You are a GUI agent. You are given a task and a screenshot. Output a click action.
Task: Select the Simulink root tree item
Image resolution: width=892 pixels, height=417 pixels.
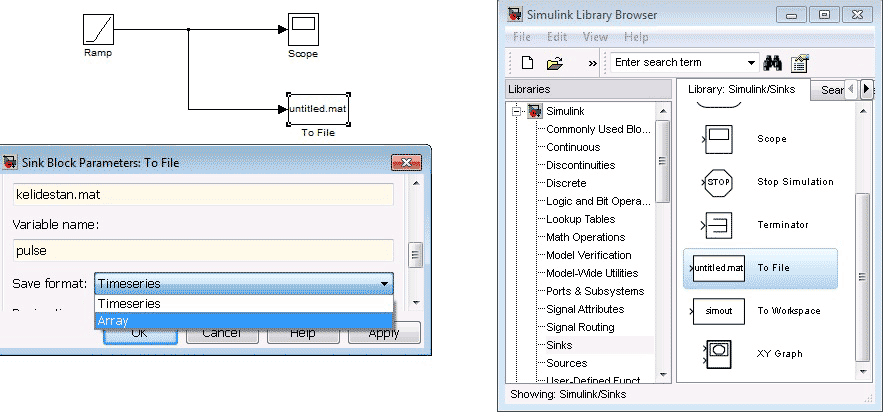[x=565, y=112]
